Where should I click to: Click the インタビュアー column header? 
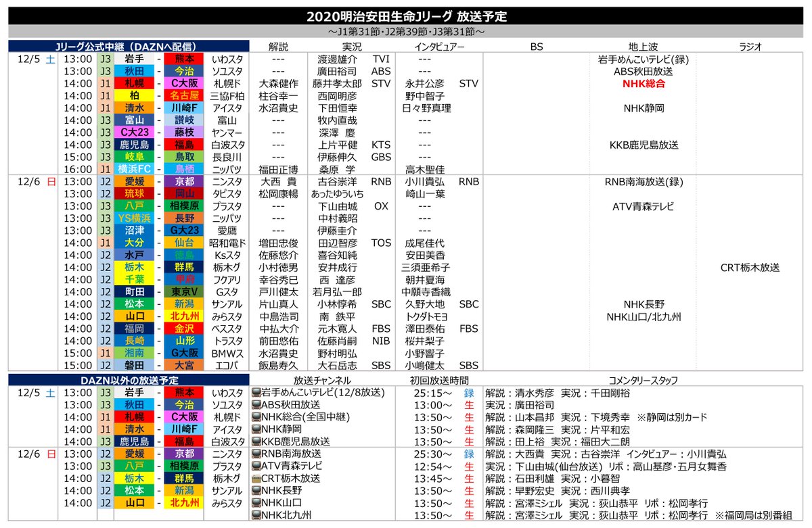(440, 47)
